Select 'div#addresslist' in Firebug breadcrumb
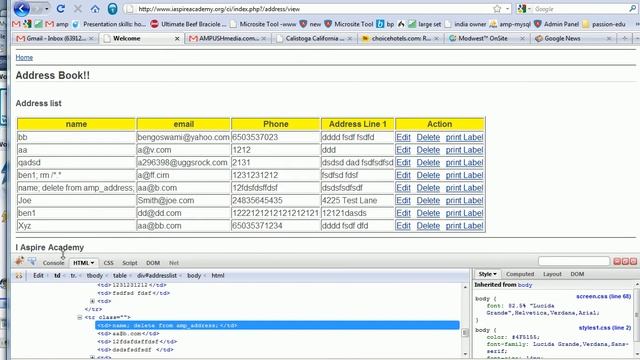The height and width of the screenshot is (360, 640). pyautogui.click(x=157, y=276)
